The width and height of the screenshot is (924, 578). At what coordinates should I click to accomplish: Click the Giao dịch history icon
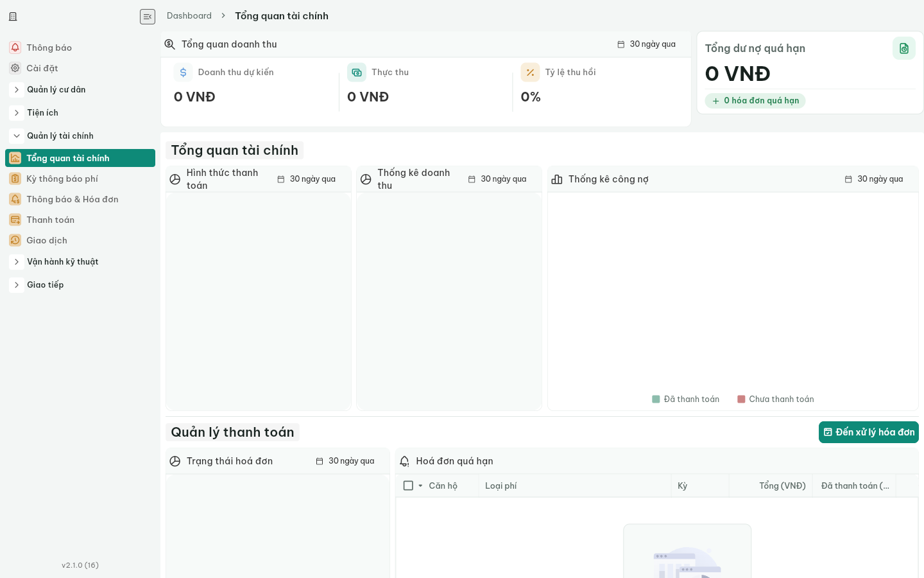(x=15, y=240)
